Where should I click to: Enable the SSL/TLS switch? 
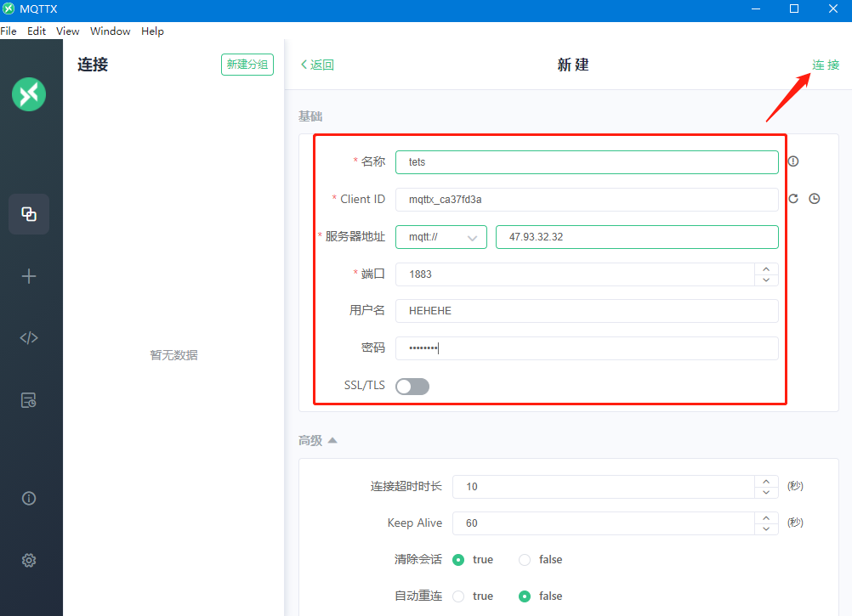click(412, 387)
